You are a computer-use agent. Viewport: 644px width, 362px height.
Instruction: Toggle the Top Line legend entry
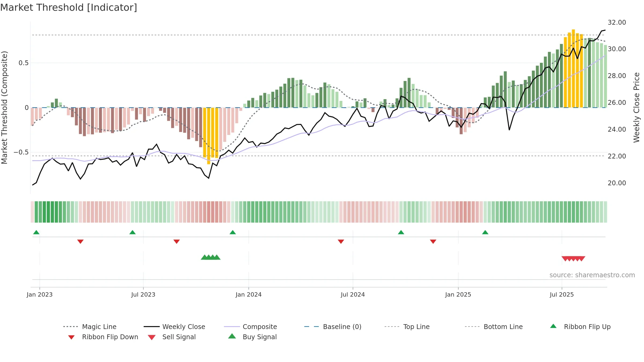pyautogui.click(x=407, y=327)
